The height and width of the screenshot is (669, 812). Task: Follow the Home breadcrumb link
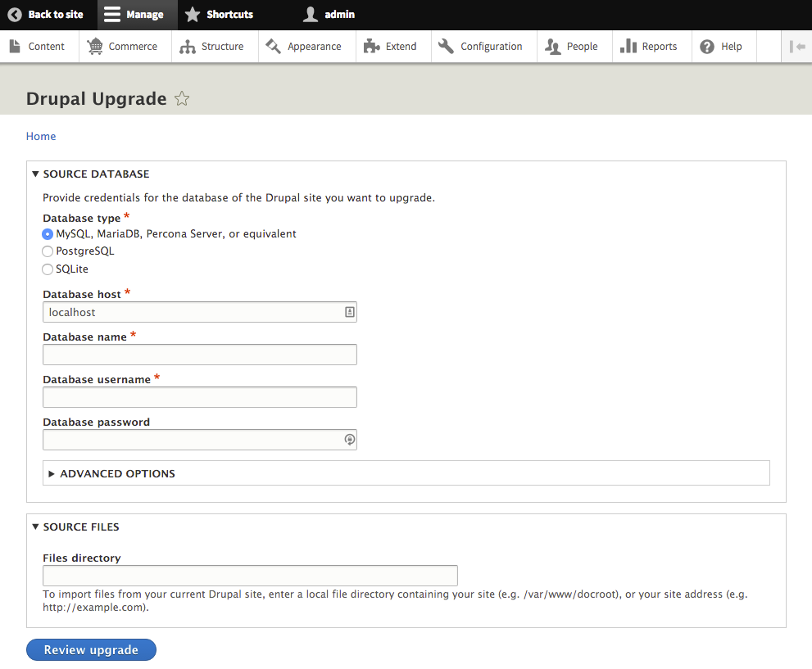[x=41, y=136]
